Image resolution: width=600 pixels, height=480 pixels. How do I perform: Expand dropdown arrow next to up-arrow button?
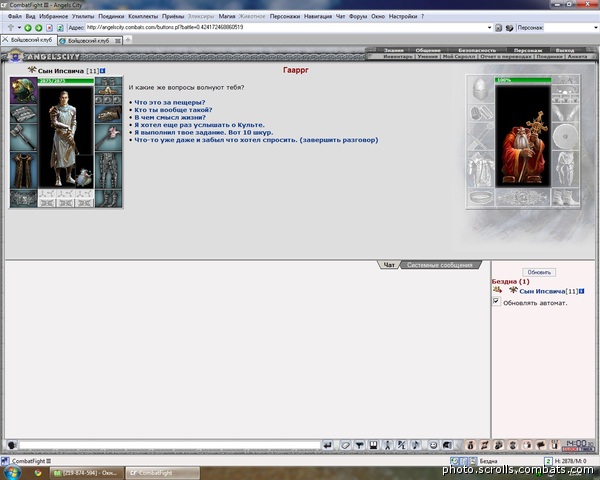coord(19,28)
